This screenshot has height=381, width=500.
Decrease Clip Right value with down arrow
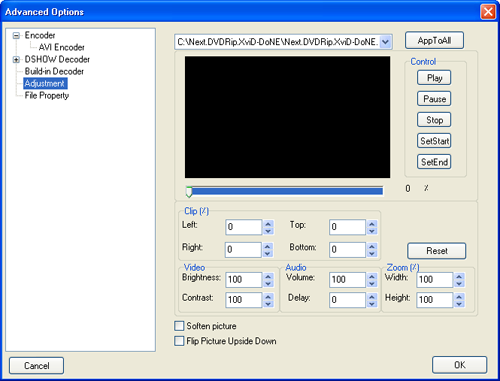(268, 254)
